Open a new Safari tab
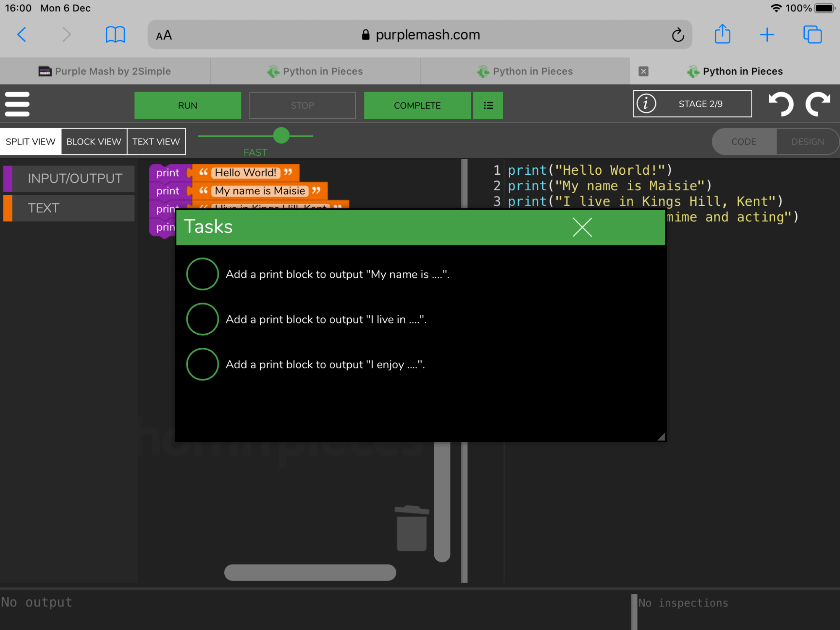The width and height of the screenshot is (840, 630). click(x=767, y=34)
